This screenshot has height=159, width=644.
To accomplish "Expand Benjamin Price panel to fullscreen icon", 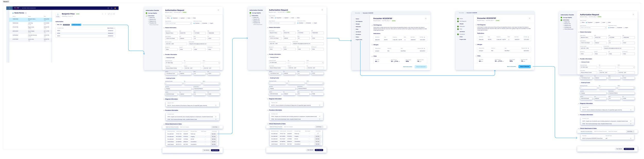I will (111, 14).
